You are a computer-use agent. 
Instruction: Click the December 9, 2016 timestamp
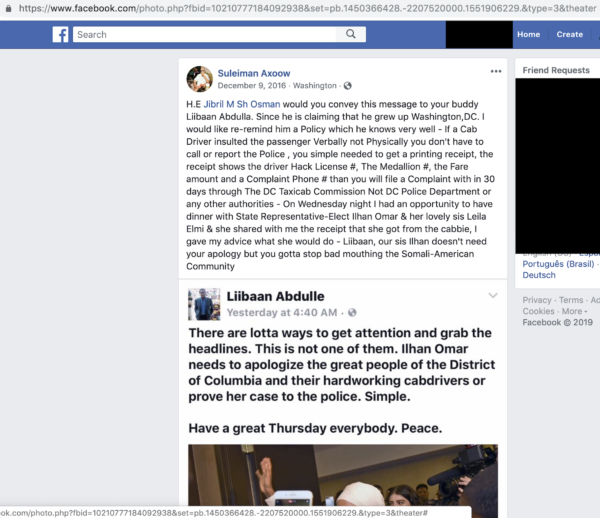(x=251, y=86)
